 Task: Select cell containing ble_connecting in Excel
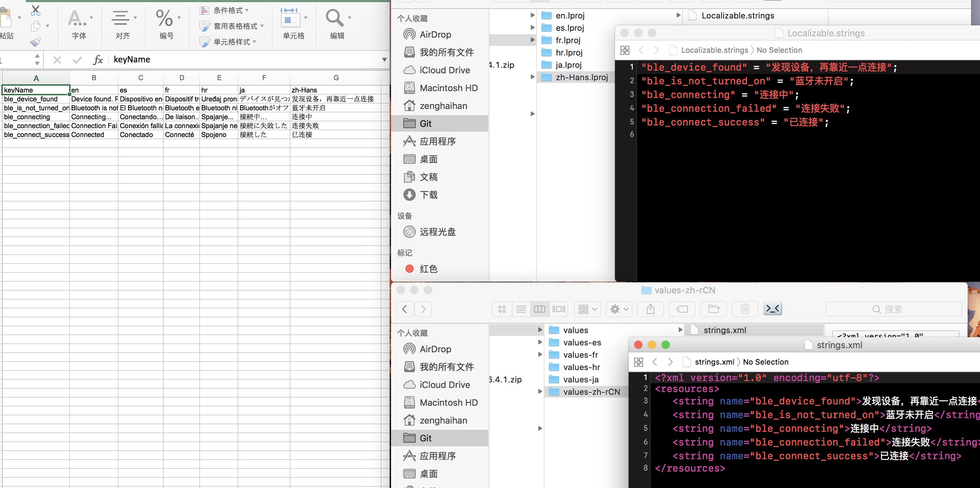coord(36,117)
